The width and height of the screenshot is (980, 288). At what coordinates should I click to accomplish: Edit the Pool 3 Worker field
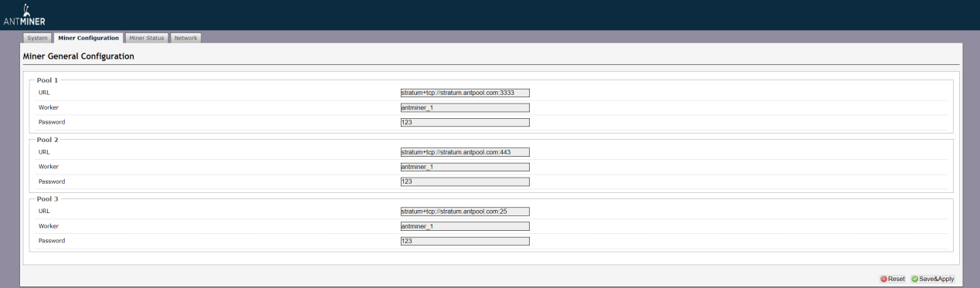click(465, 226)
